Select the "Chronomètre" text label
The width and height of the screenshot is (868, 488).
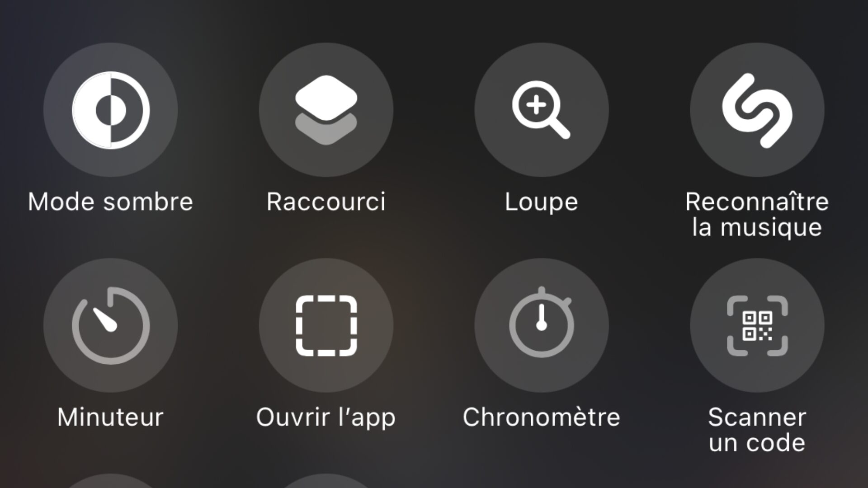pos(542,417)
